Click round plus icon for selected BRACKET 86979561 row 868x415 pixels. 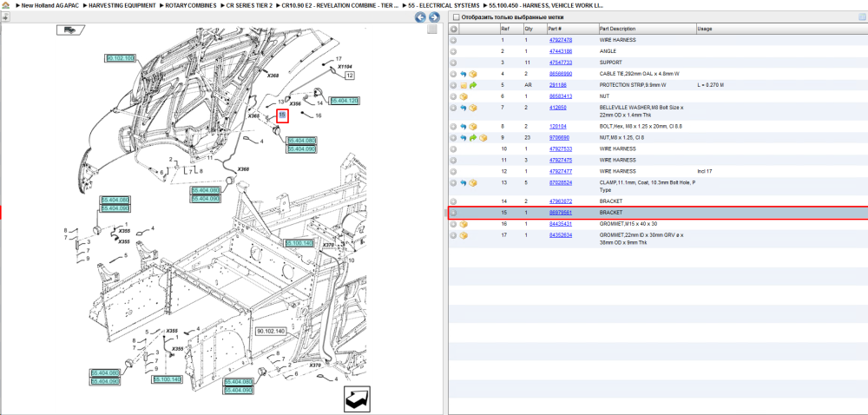click(453, 213)
